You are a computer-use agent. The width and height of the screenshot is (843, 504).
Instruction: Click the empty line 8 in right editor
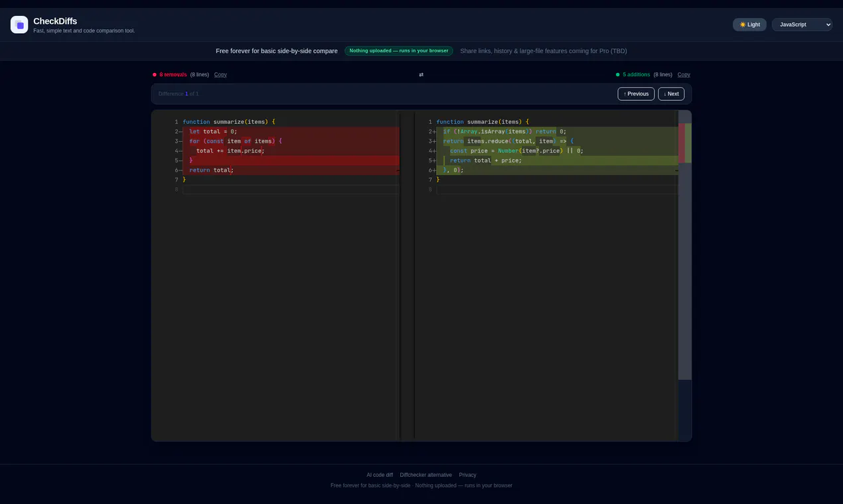point(557,190)
